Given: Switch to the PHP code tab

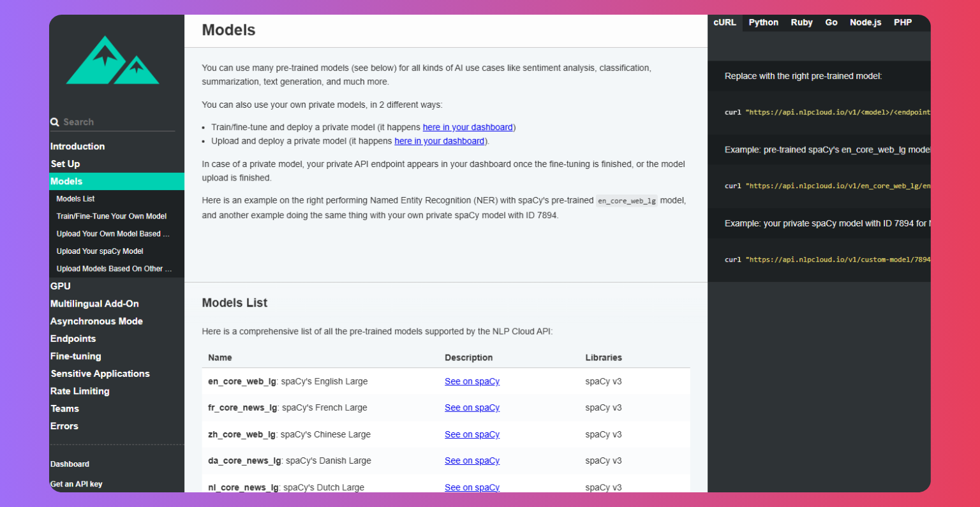Looking at the screenshot, I should 902,22.
